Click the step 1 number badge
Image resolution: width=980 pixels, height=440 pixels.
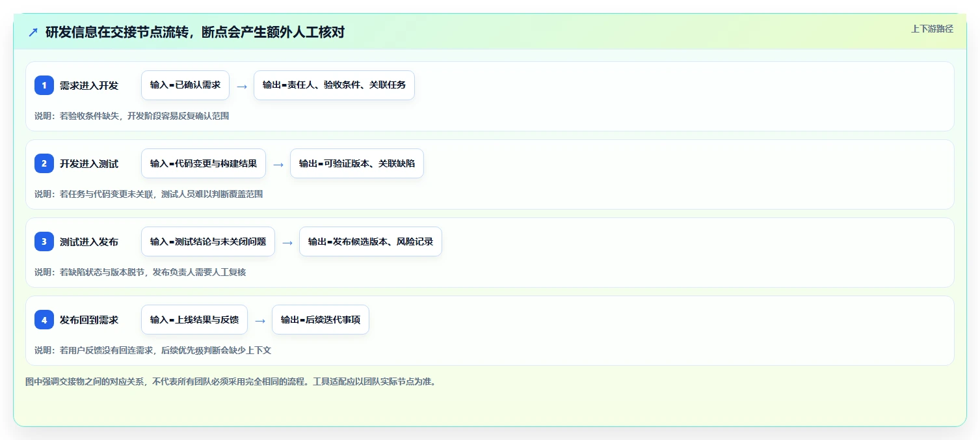tap(44, 85)
